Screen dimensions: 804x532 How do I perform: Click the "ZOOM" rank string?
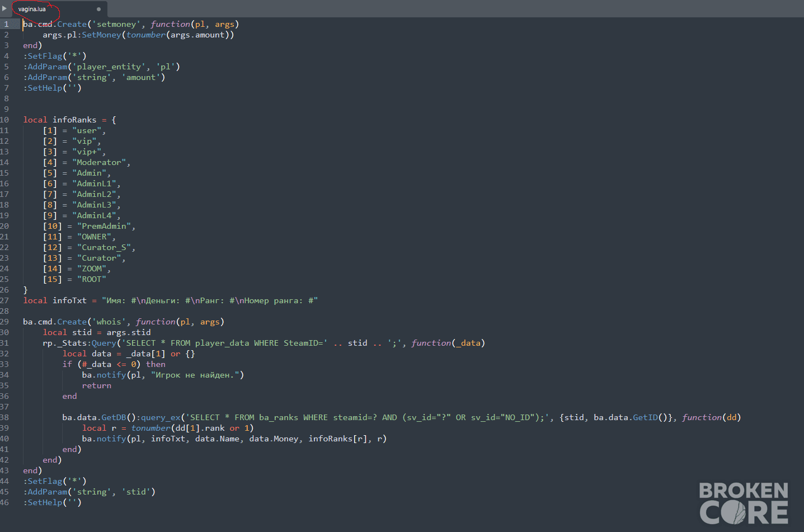[x=92, y=269]
